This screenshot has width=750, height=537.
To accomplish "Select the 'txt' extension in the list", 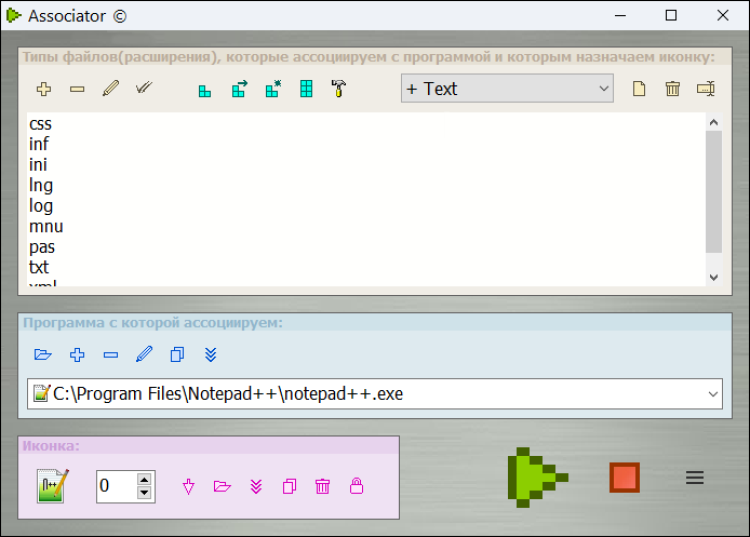I will coord(39,267).
